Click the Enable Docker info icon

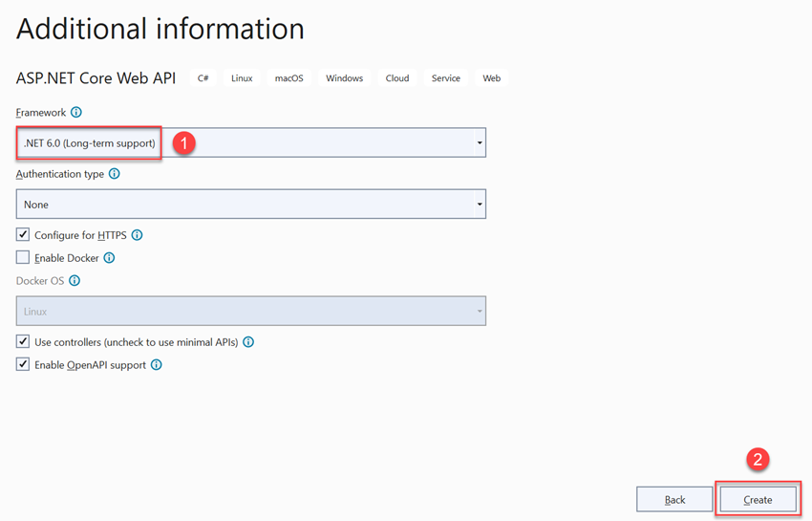tap(109, 258)
